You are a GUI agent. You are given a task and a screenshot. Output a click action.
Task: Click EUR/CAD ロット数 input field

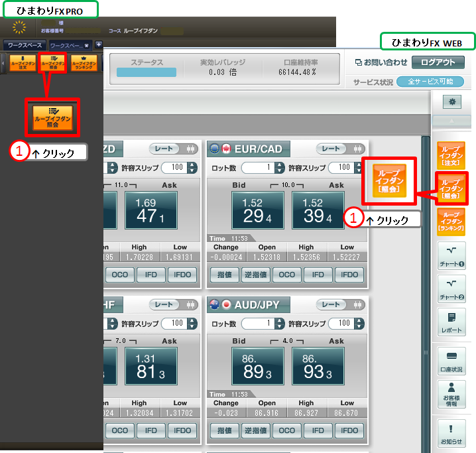[x=258, y=168]
